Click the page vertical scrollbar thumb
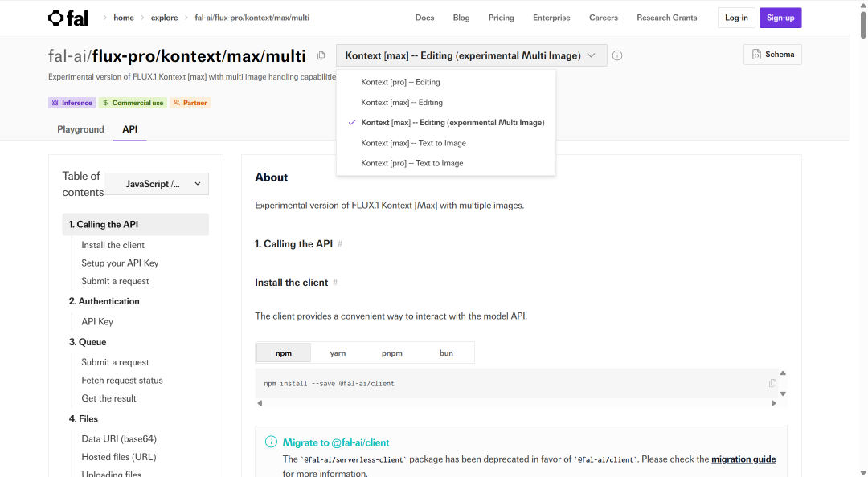This screenshot has height=477, width=868. coord(863,24)
